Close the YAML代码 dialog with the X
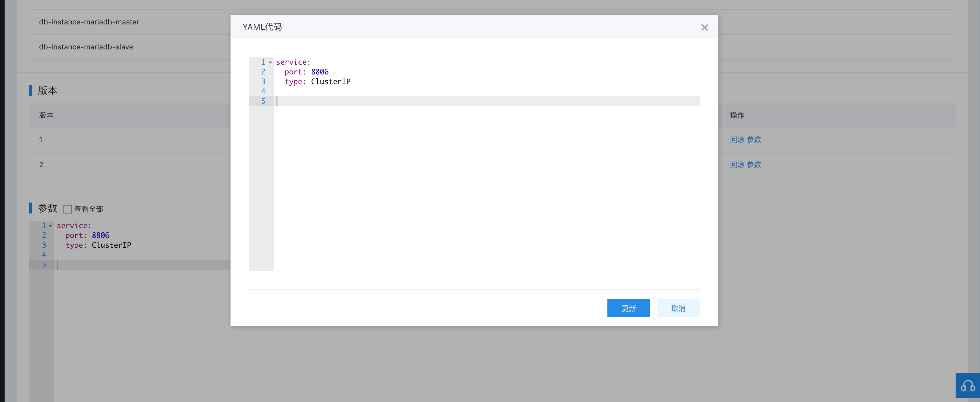This screenshot has width=980, height=402. [x=704, y=27]
